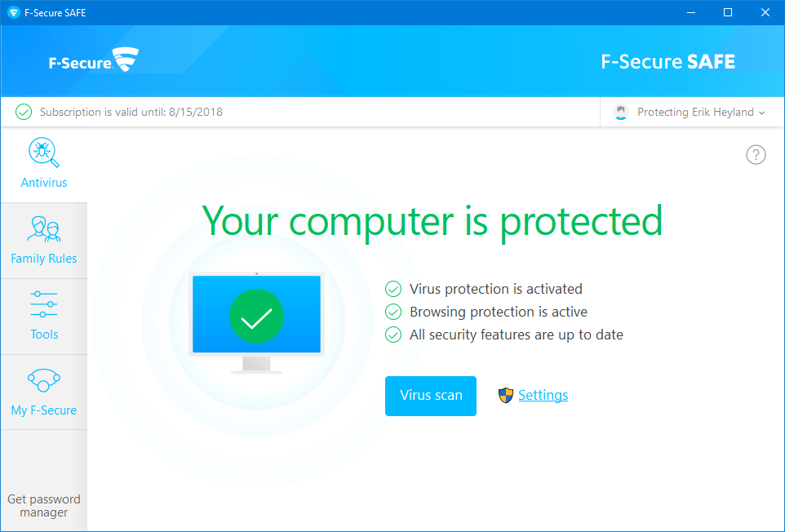The width and height of the screenshot is (785, 532).
Task: Click the Browsing protection active checkmark
Action: point(393,312)
